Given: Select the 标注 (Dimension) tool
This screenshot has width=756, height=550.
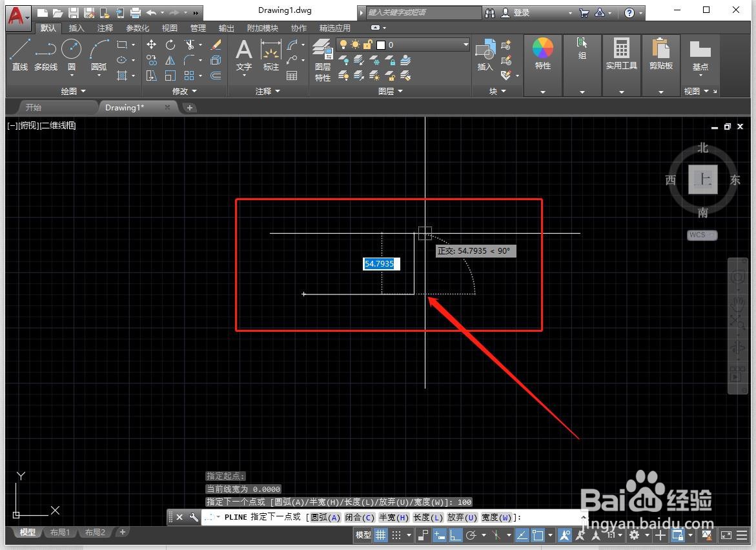Looking at the screenshot, I should (x=271, y=55).
